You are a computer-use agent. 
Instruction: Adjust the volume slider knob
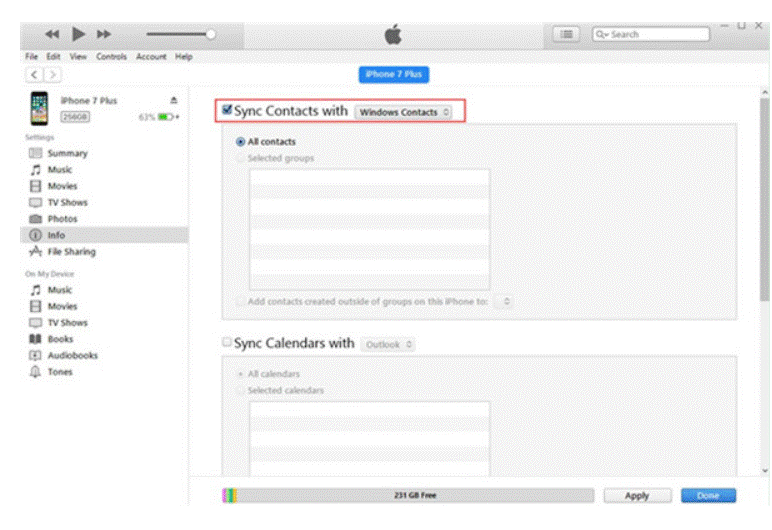click(x=211, y=34)
